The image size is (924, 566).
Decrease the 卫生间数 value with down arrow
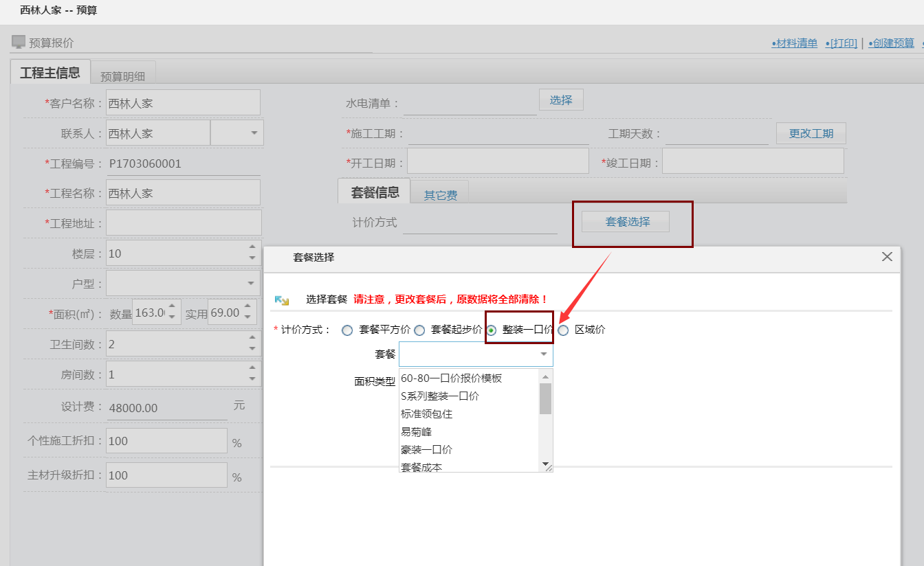click(x=252, y=349)
